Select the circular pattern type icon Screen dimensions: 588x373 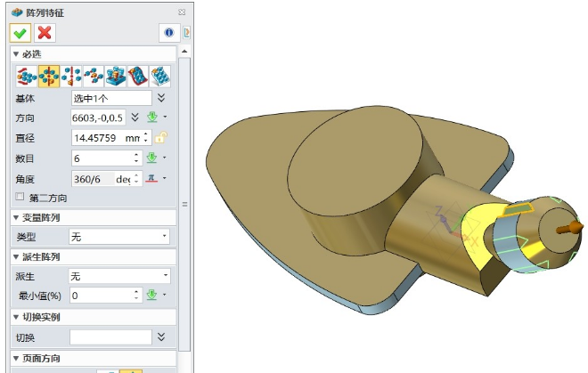49,76
